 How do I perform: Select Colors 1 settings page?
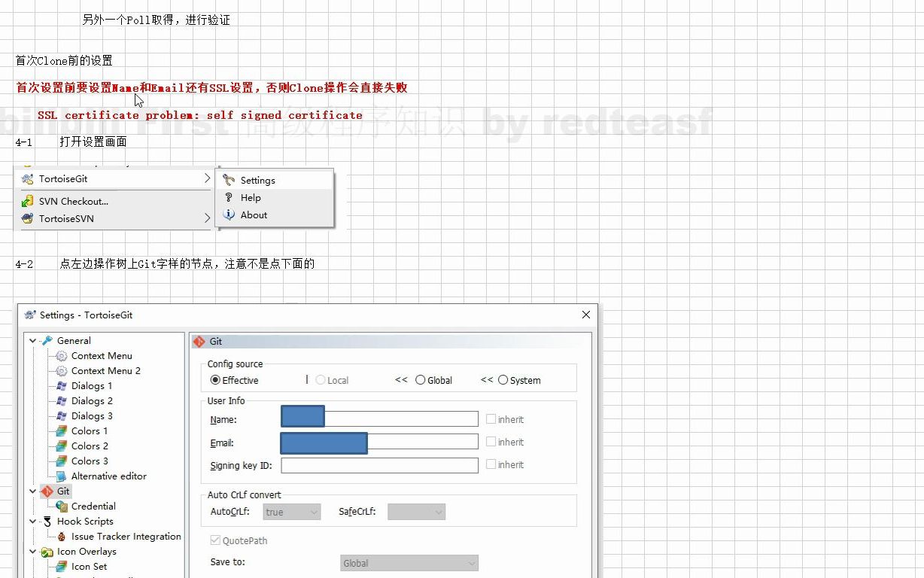(89, 430)
